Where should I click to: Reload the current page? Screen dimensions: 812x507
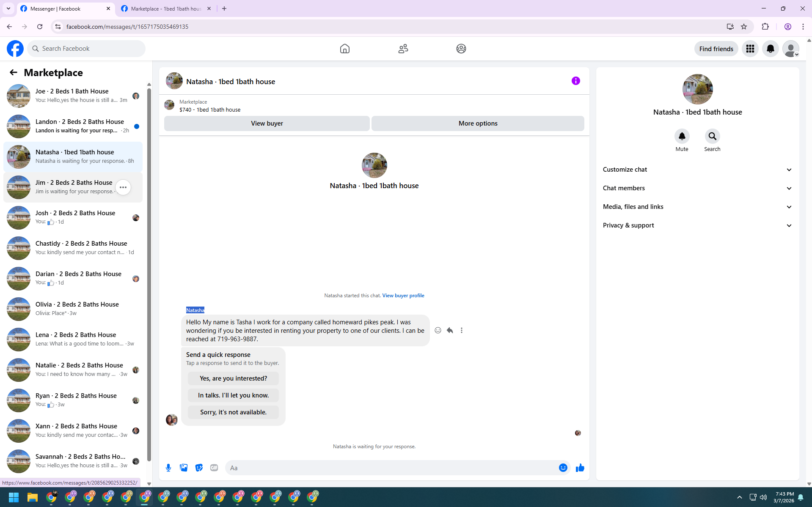click(x=40, y=27)
